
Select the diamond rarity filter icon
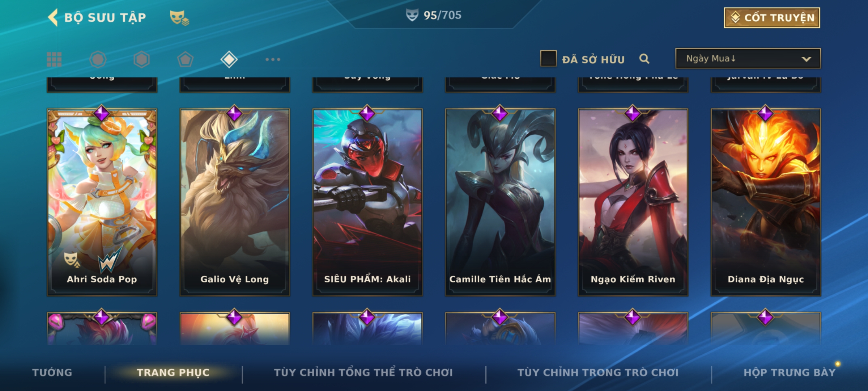pos(229,59)
